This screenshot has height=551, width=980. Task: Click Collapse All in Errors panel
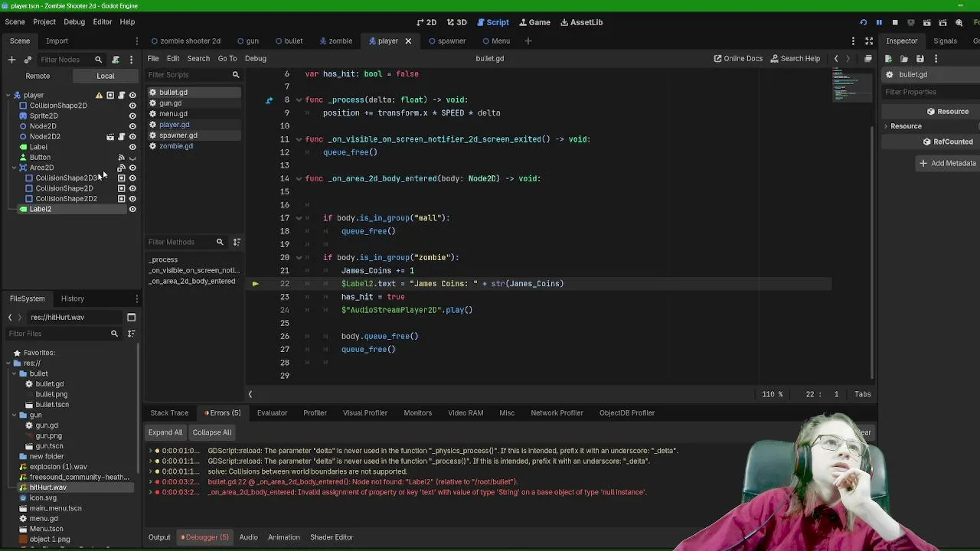pyautogui.click(x=212, y=432)
